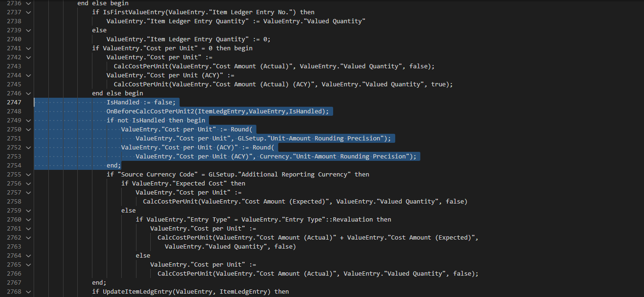Collapse the else branch fold at line 2739
Viewport: 644px width, 297px height.
[x=28, y=30]
